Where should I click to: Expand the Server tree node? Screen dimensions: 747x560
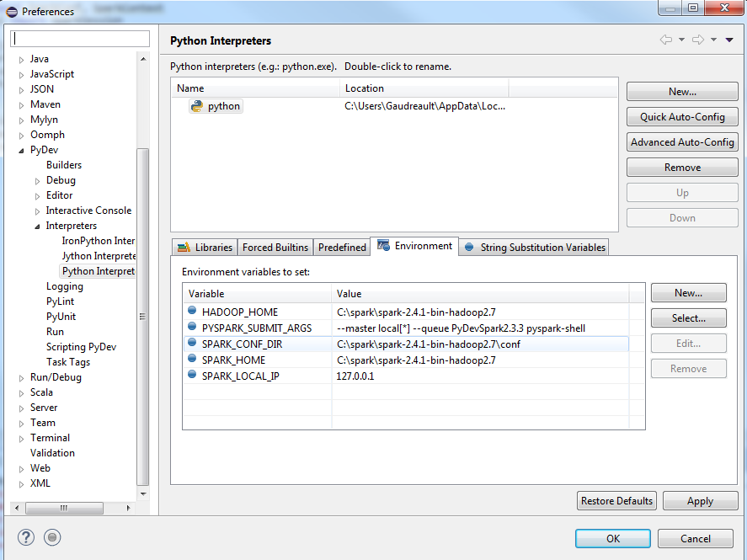pyautogui.click(x=21, y=408)
